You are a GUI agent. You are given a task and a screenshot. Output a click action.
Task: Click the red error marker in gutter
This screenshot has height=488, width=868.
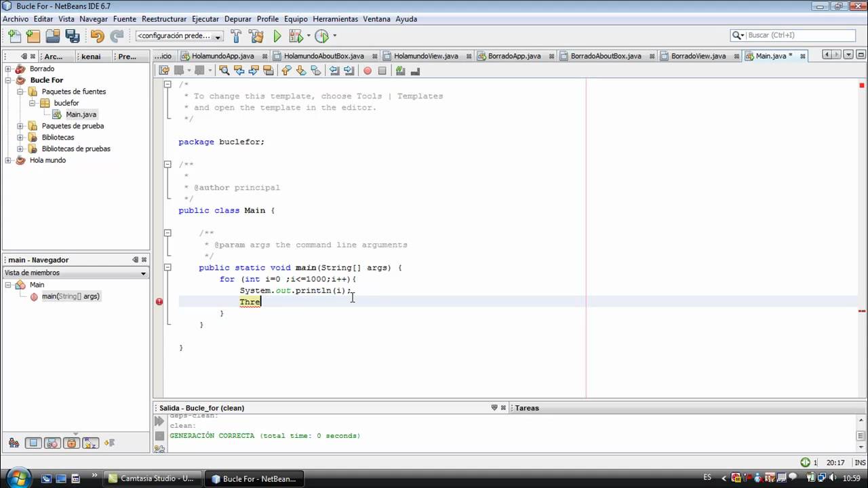159,302
